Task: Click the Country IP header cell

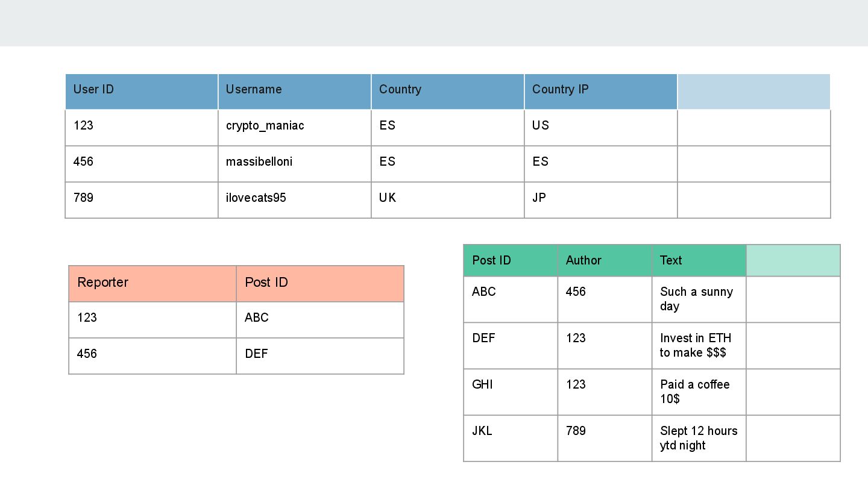Action: click(601, 92)
